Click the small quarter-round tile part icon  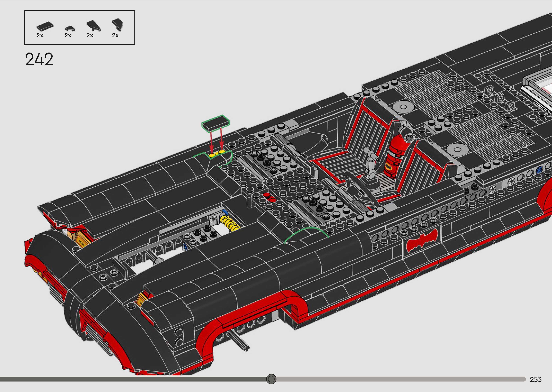tap(70, 29)
